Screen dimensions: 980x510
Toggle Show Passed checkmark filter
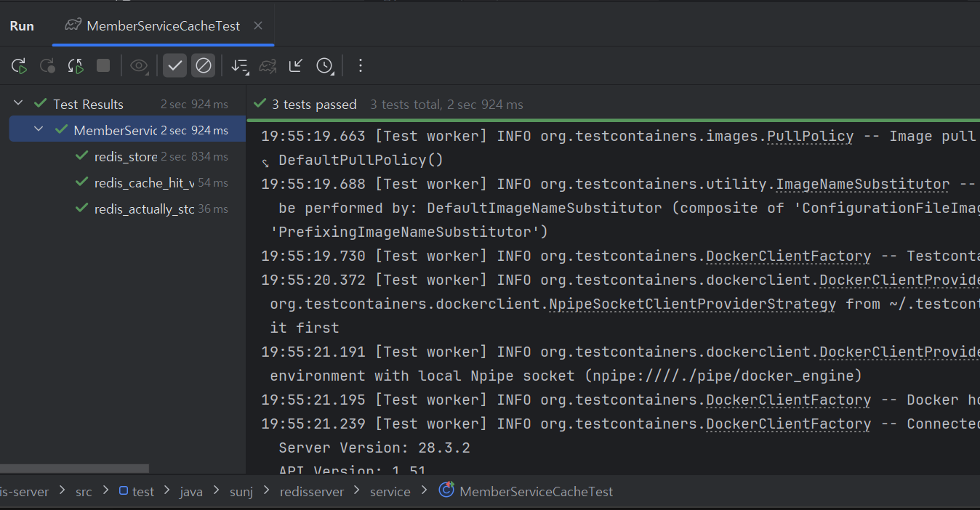174,66
